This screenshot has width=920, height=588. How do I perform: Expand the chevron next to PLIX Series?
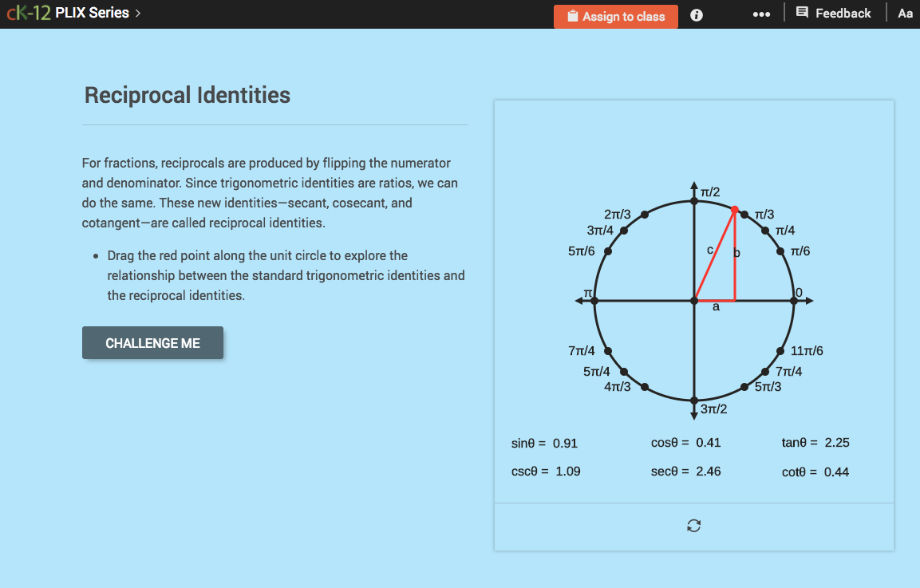[136, 13]
